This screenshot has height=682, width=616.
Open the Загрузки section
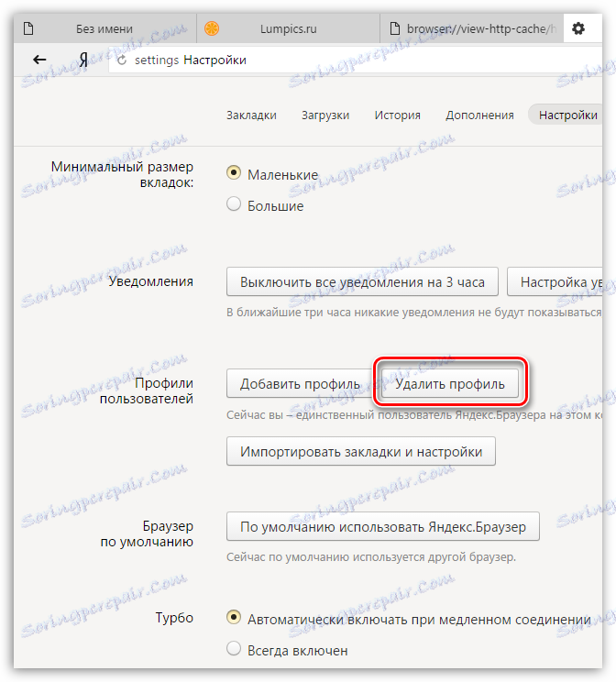coord(325,115)
